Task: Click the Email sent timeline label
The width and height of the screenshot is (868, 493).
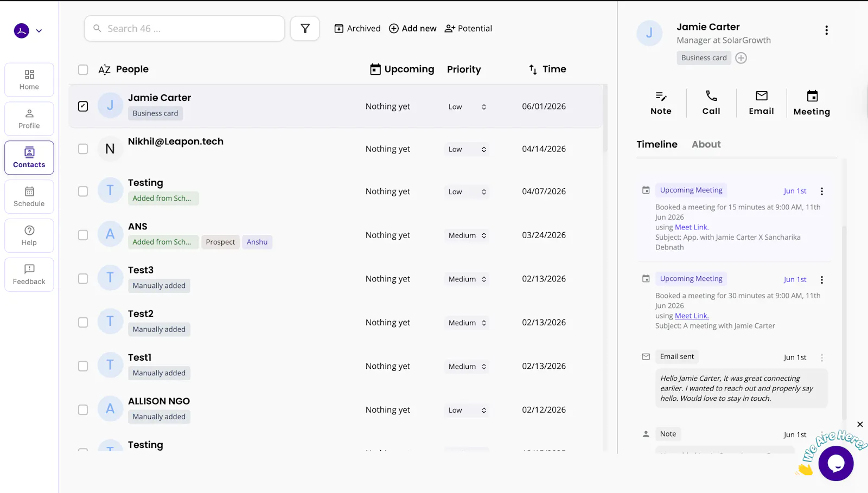Action: click(x=677, y=356)
